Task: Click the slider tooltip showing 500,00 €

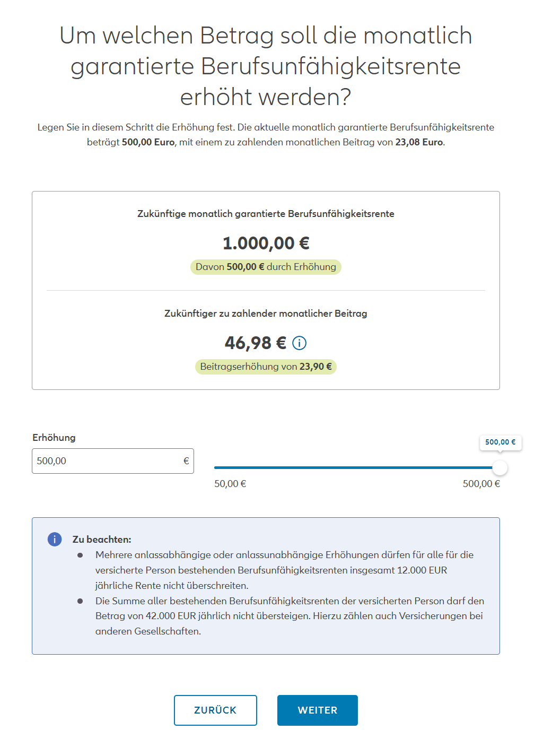Action: (x=501, y=442)
